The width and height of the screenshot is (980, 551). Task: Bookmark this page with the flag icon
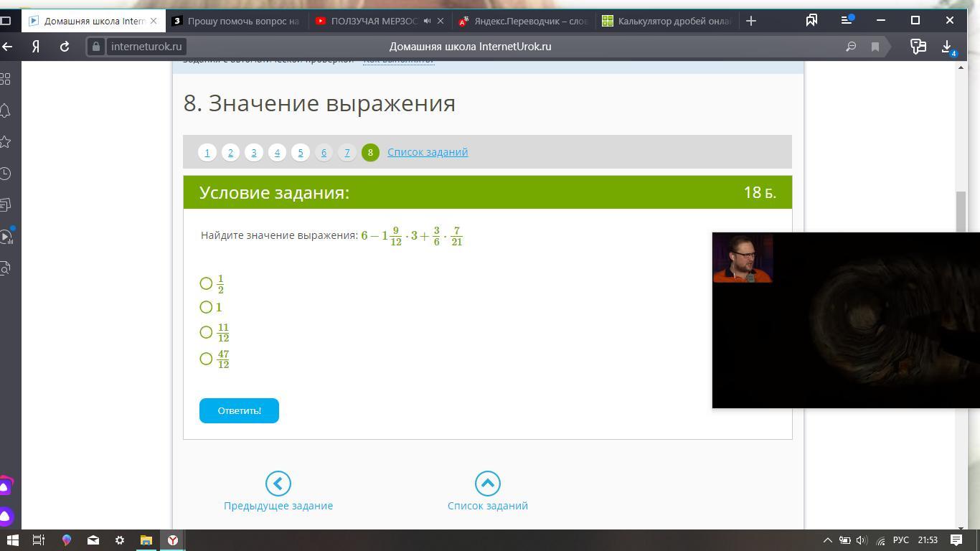(875, 47)
